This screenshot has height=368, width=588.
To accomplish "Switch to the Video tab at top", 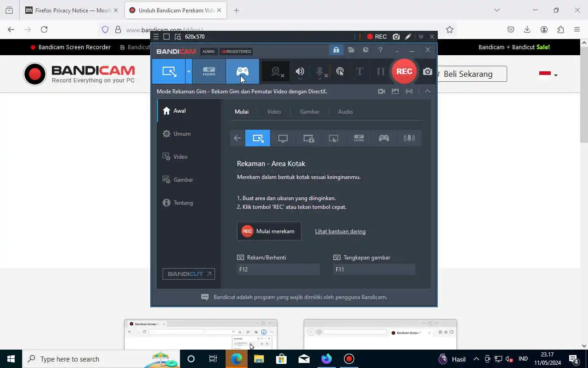I will [274, 112].
